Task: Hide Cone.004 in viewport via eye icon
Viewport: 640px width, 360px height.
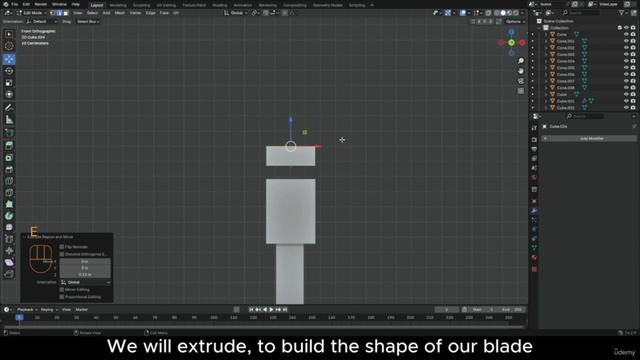Action: 626,61
